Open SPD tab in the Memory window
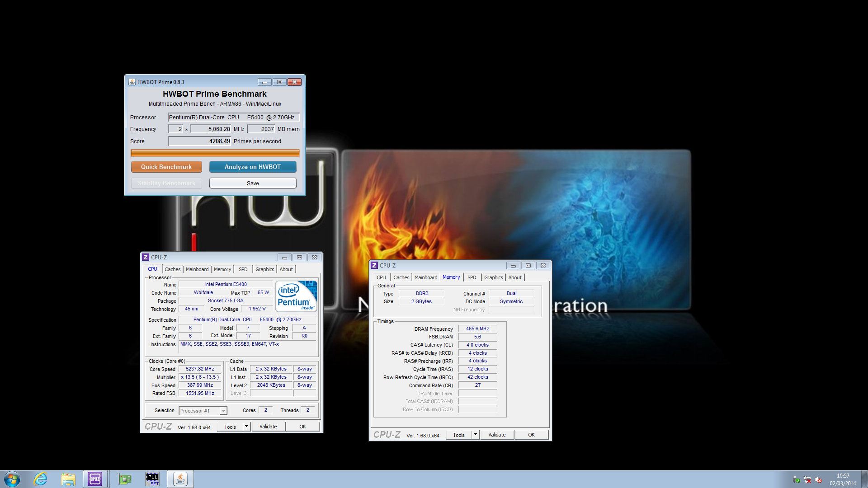Viewport: 868px width, 488px height. (x=472, y=277)
